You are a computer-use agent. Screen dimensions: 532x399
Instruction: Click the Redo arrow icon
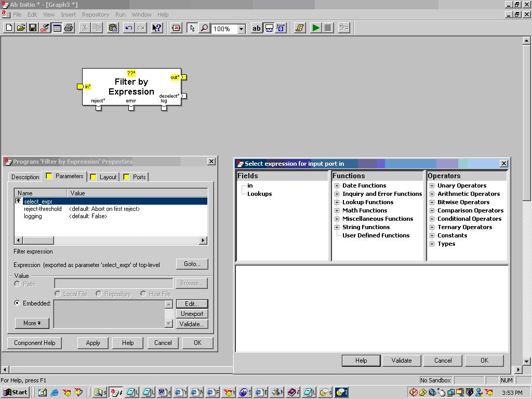[140, 28]
